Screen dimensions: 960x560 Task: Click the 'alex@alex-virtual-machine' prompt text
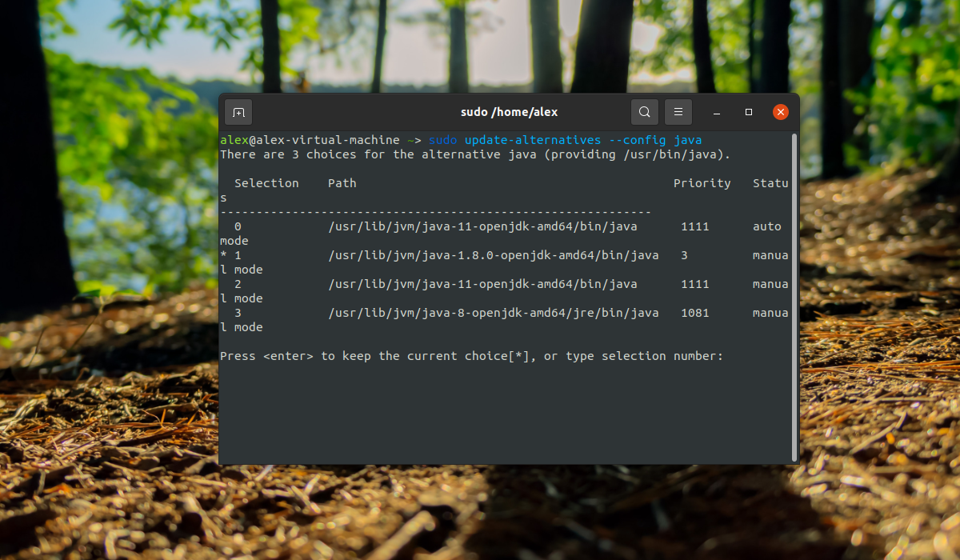[x=309, y=140]
